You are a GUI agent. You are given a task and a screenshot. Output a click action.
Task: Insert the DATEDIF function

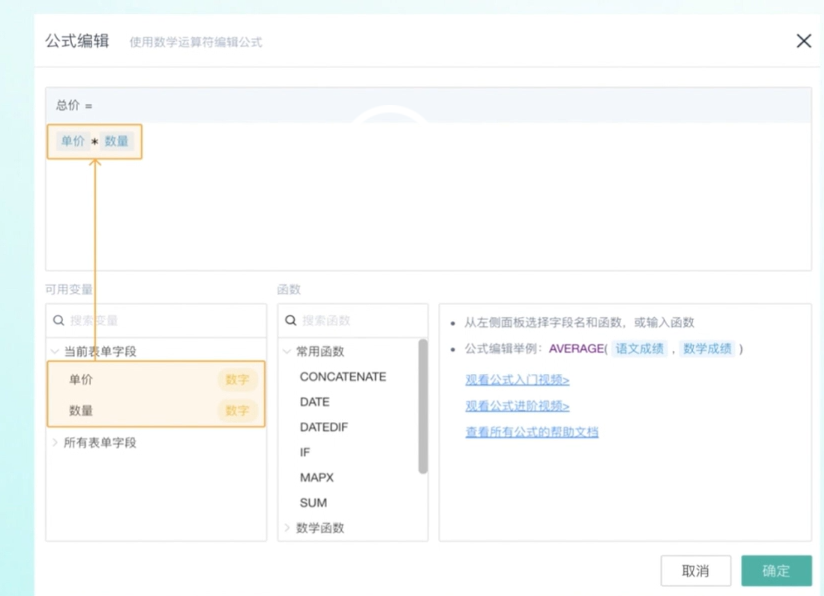click(x=323, y=427)
